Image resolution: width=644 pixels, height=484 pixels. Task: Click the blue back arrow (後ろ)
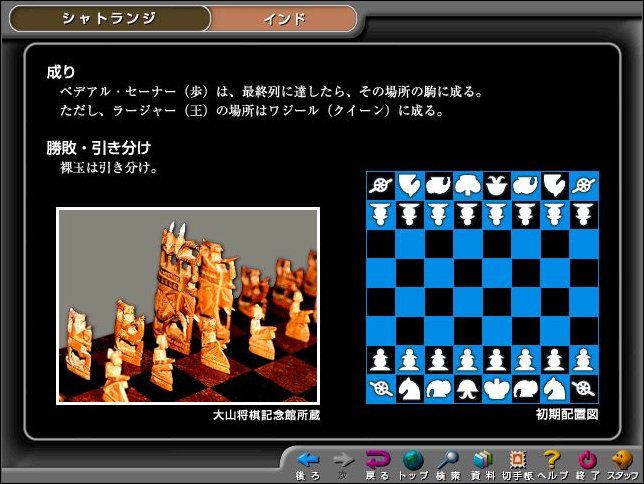pyautogui.click(x=308, y=462)
